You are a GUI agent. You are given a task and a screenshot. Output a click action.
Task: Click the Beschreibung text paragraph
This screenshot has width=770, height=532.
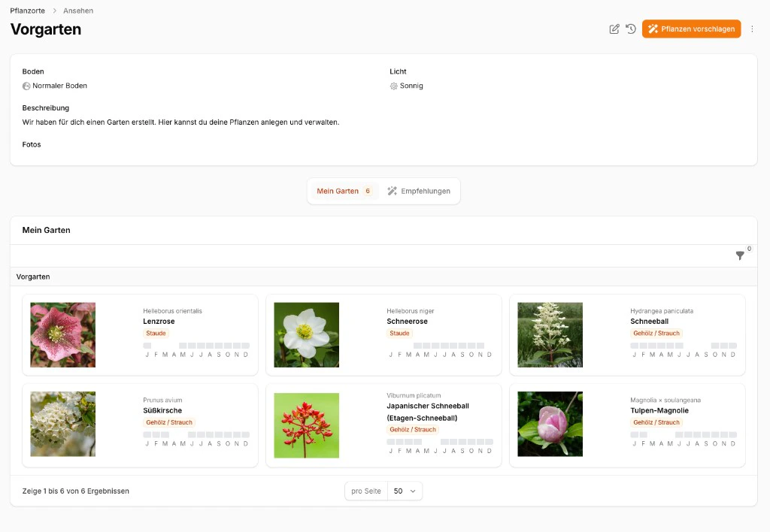[x=180, y=122]
